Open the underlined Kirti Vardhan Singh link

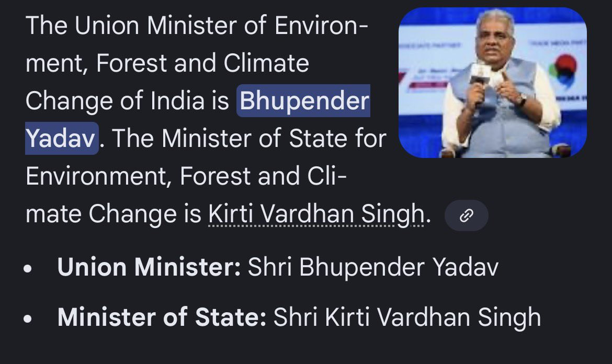coord(316,214)
